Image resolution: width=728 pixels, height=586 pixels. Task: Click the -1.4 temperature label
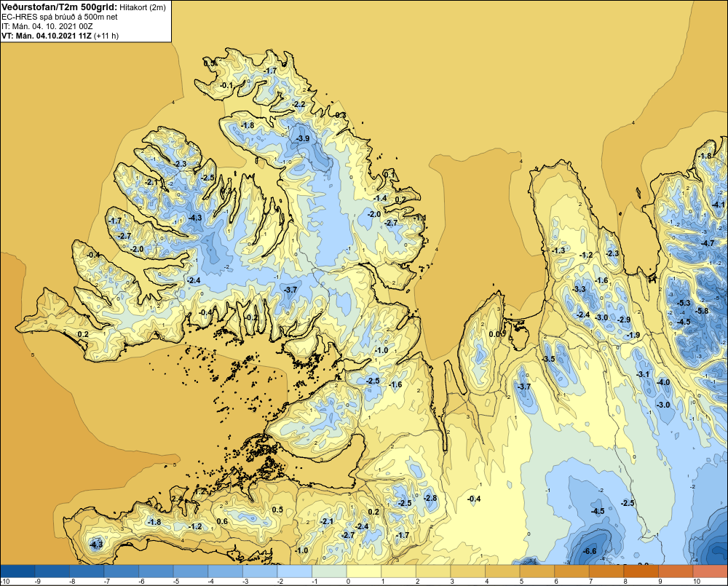coord(380,198)
